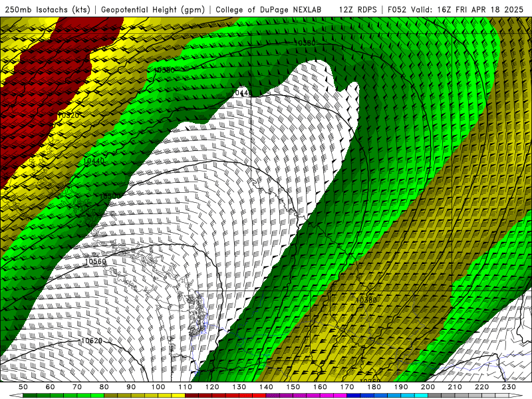Pick the bright yellow swatch ending at 110
Viewport: 532px width, 399px height.
(x=178, y=395)
